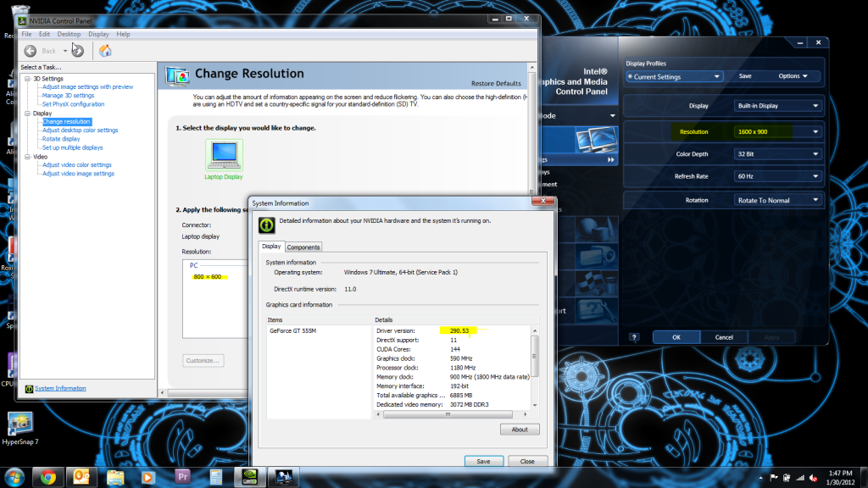Open the Refresh Rate 60 Hz dropdown
This screenshot has width=868, height=488.
(777, 176)
